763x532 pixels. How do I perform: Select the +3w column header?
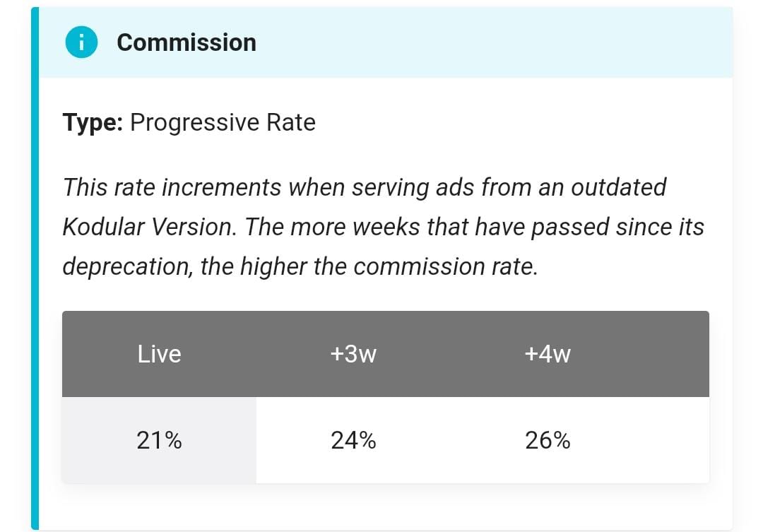pos(353,354)
